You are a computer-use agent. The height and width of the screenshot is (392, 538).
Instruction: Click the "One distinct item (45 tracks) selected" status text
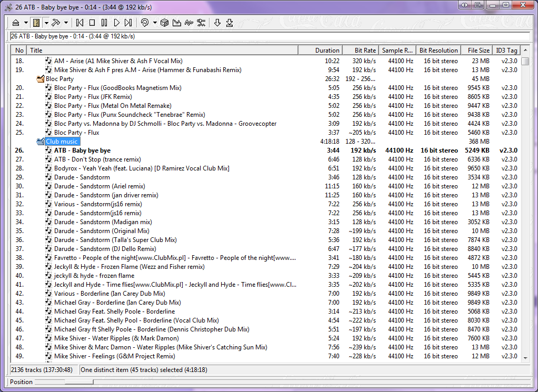(144, 370)
